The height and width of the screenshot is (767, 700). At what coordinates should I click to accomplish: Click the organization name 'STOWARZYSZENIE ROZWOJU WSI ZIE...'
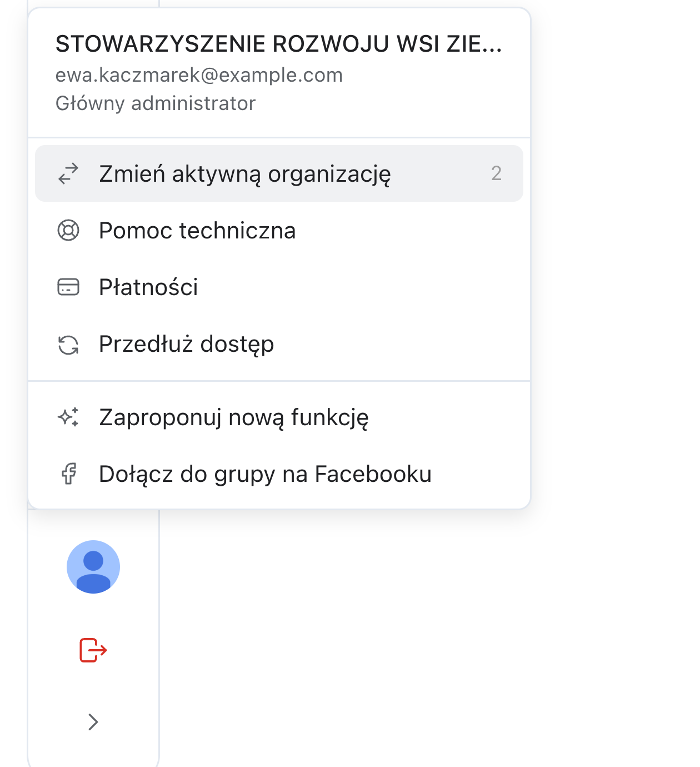tap(279, 44)
